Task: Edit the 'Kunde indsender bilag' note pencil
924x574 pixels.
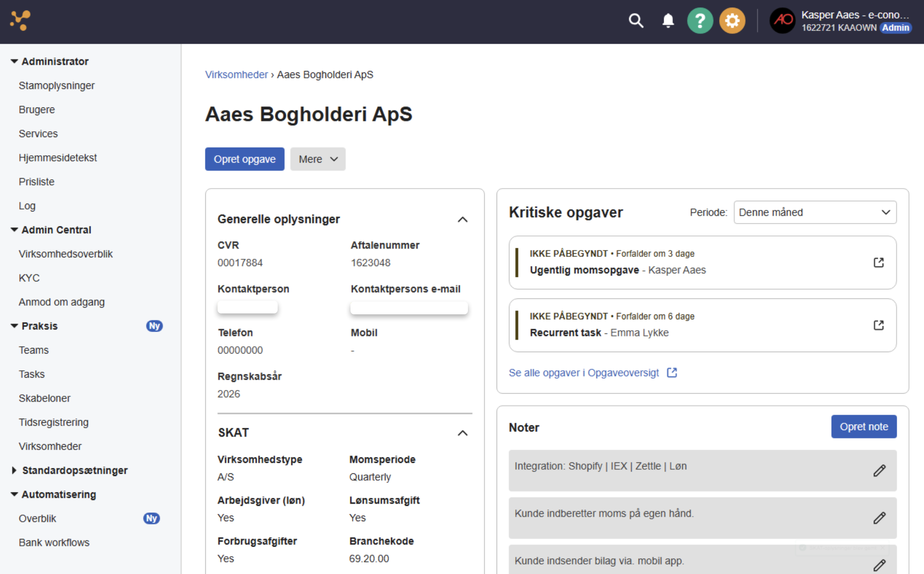Action: click(x=879, y=565)
